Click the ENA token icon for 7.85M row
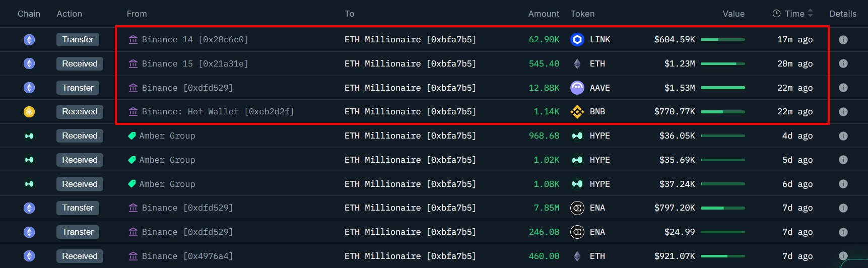The width and height of the screenshot is (868, 268). 577,208
